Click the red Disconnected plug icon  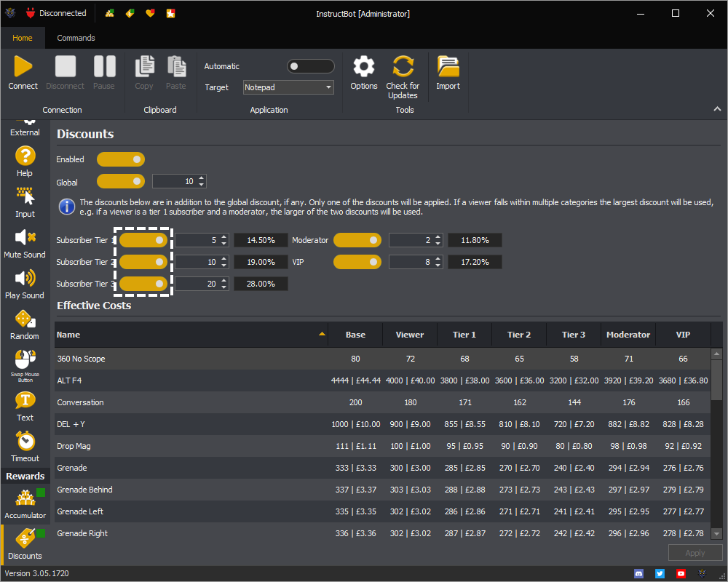click(31, 13)
